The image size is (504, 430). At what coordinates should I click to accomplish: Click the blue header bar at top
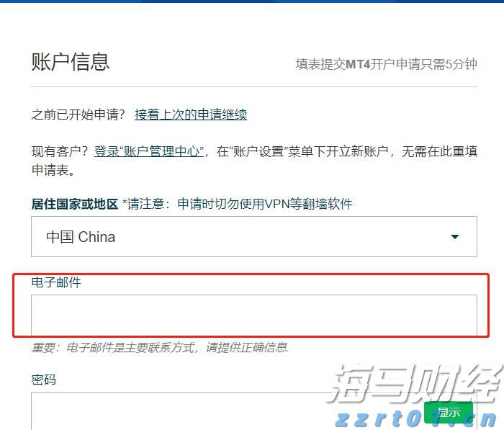pyautogui.click(x=252, y=1)
